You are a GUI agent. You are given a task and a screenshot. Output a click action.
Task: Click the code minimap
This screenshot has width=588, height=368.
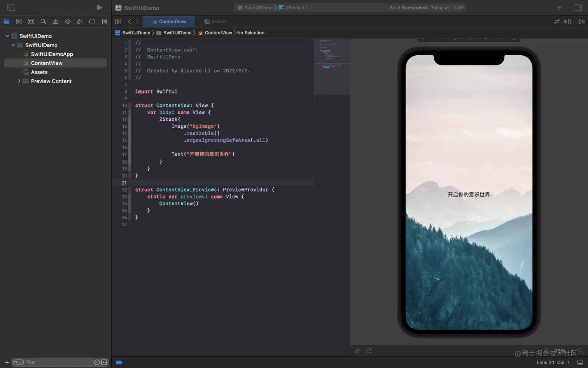[332, 66]
